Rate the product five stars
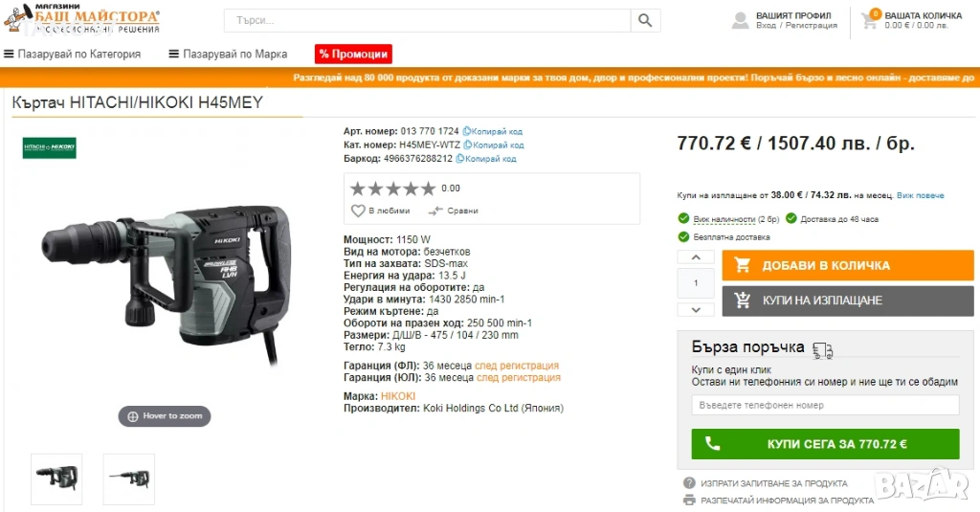Image resolution: width=980 pixels, height=512 pixels. pyautogui.click(x=428, y=189)
